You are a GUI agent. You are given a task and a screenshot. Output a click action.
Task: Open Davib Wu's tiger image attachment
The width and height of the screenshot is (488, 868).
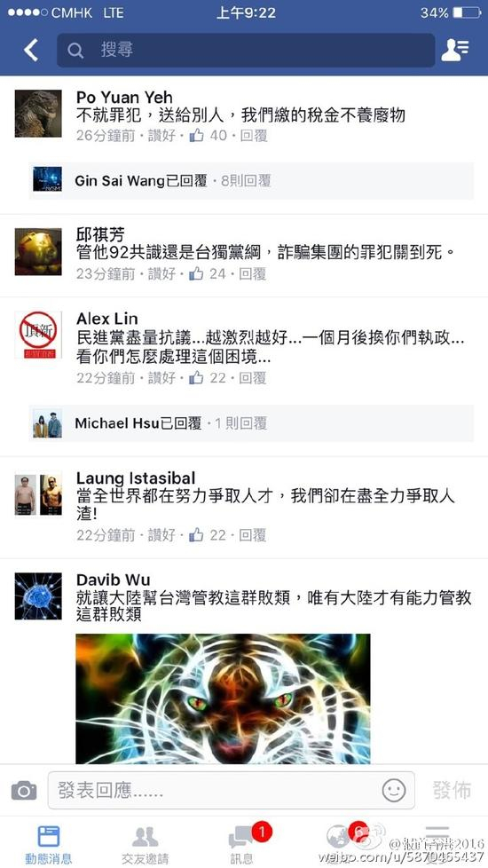[223, 698]
